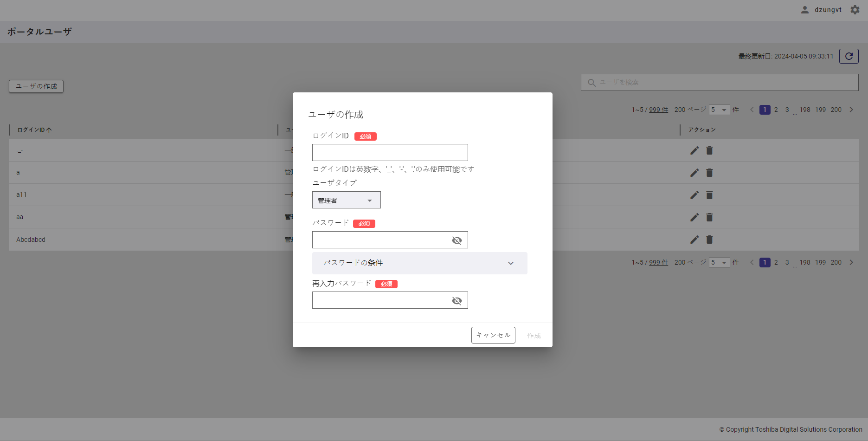Viewport: 868px width, 441px height.
Task: Expand the パスワードの条件 section
Action: (x=419, y=263)
